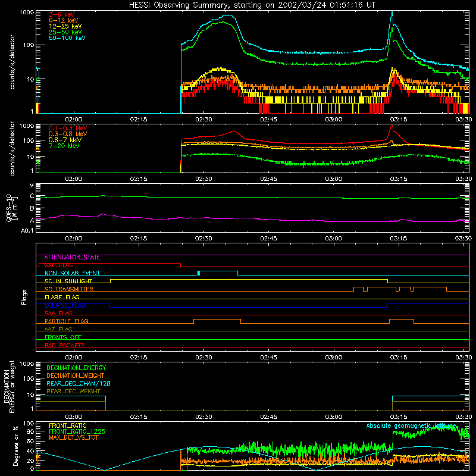
Task: Click the 02:30 tick under the top plot
Action: pyautogui.click(x=203, y=120)
